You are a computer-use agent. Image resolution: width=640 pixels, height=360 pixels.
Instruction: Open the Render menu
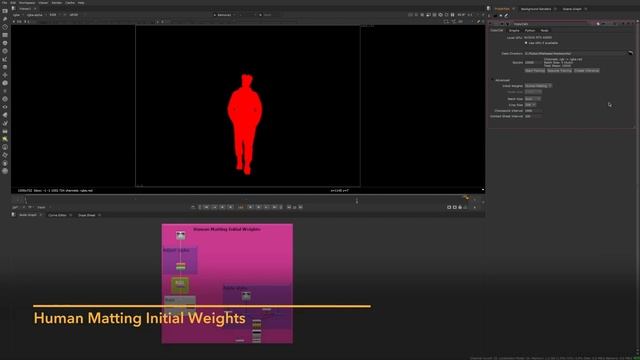(x=57, y=2)
